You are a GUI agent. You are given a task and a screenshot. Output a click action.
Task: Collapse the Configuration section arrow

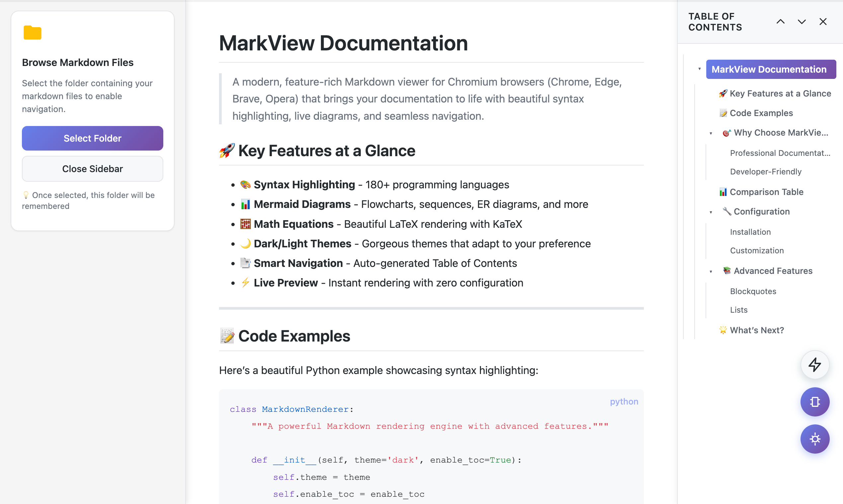point(711,212)
